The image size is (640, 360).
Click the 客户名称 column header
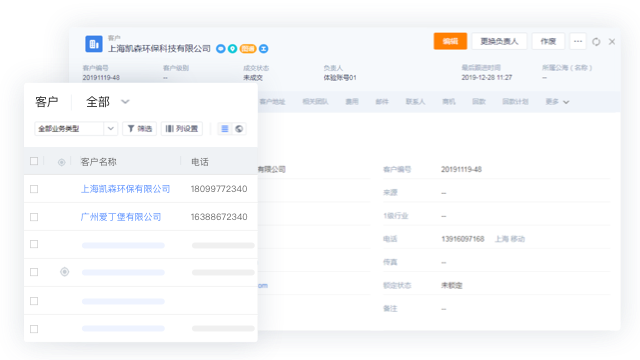click(98, 162)
